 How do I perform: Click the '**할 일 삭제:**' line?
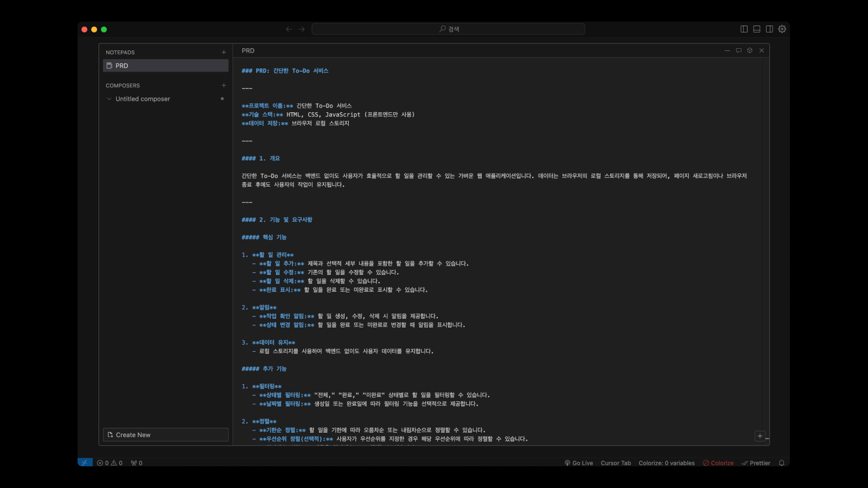tap(316, 281)
